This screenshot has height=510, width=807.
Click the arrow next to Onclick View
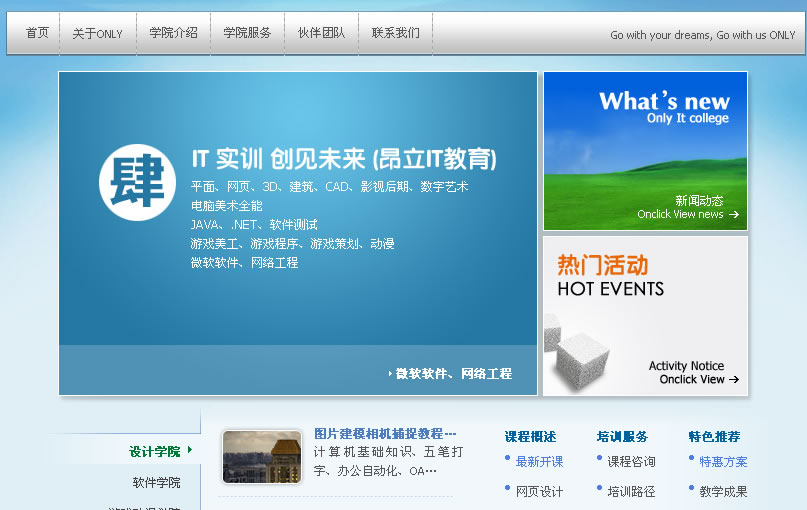[x=734, y=379]
